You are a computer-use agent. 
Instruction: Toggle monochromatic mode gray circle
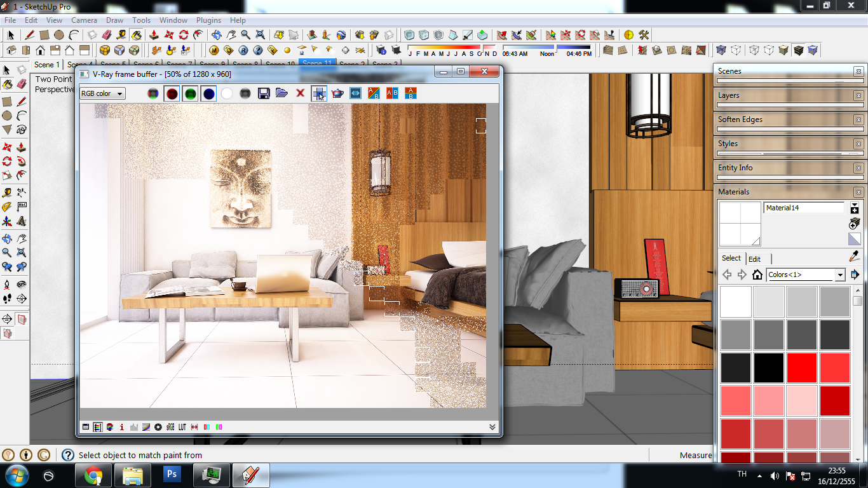245,93
